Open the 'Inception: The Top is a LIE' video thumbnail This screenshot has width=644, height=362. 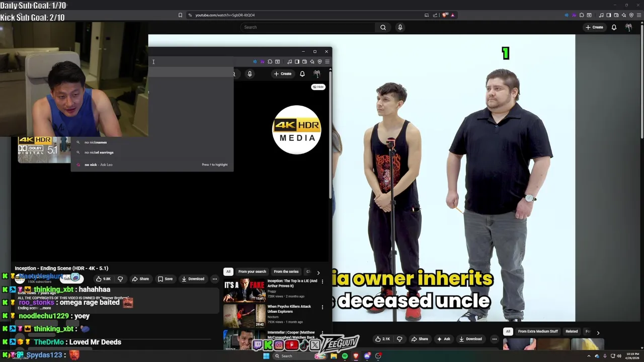pos(245,290)
